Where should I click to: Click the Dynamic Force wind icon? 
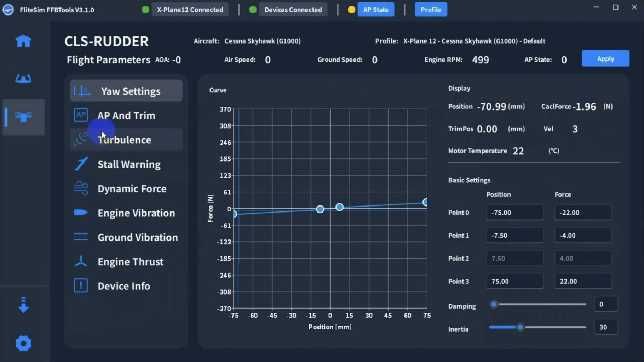[x=81, y=188]
